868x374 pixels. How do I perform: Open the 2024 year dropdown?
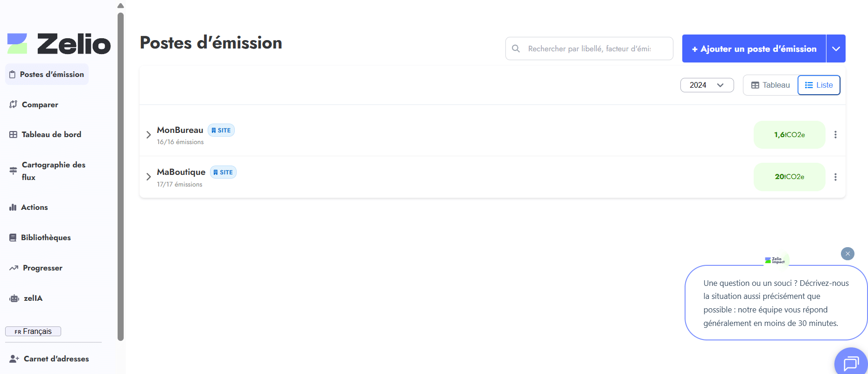pyautogui.click(x=707, y=85)
